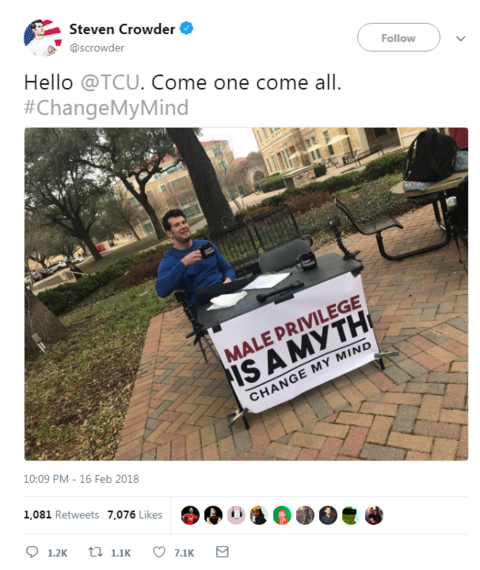Send tweet via envelope direct message icon

(x=222, y=552)
